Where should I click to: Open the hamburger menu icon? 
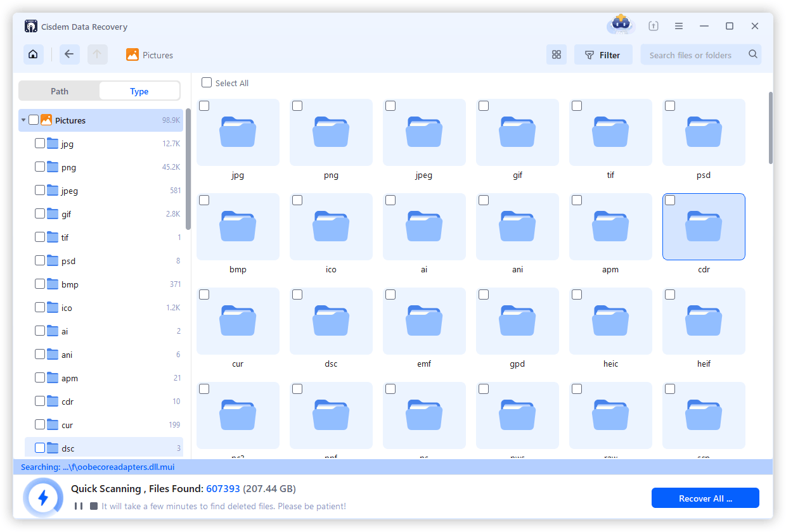coord(678,26)
